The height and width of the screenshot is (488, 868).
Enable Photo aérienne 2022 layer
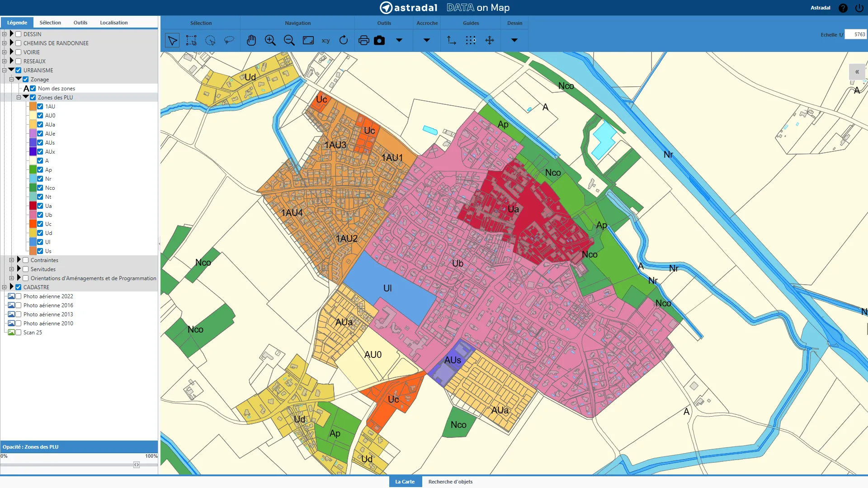pos(19,296)
